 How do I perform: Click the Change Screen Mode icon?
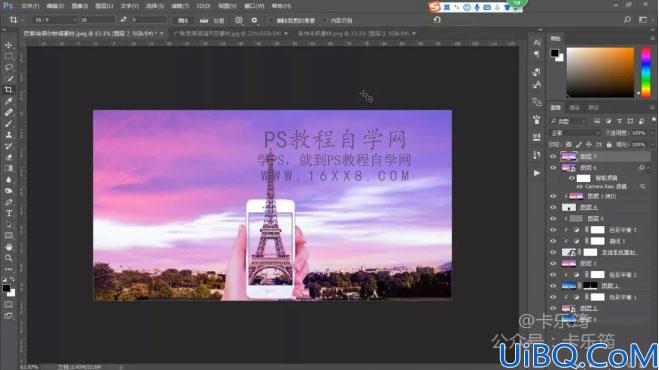tap(8, 316)
